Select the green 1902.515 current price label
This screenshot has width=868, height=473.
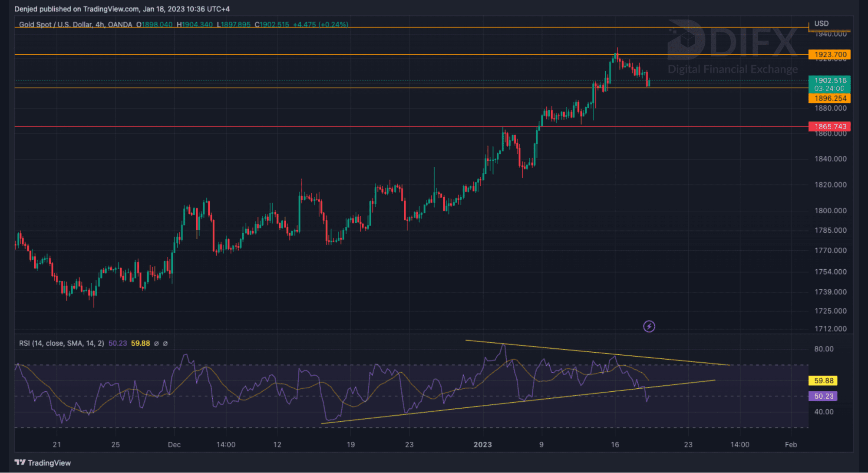(x=829, y=81)
